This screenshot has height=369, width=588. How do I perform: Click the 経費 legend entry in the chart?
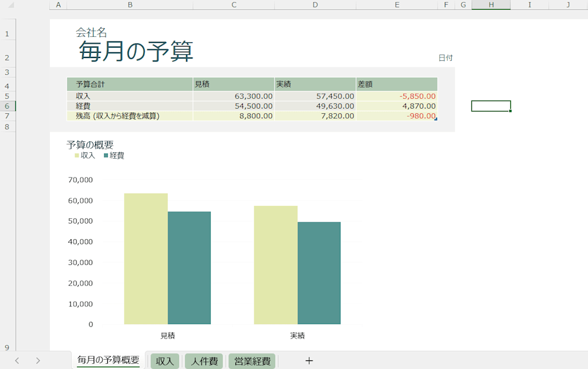coord(114,155)
